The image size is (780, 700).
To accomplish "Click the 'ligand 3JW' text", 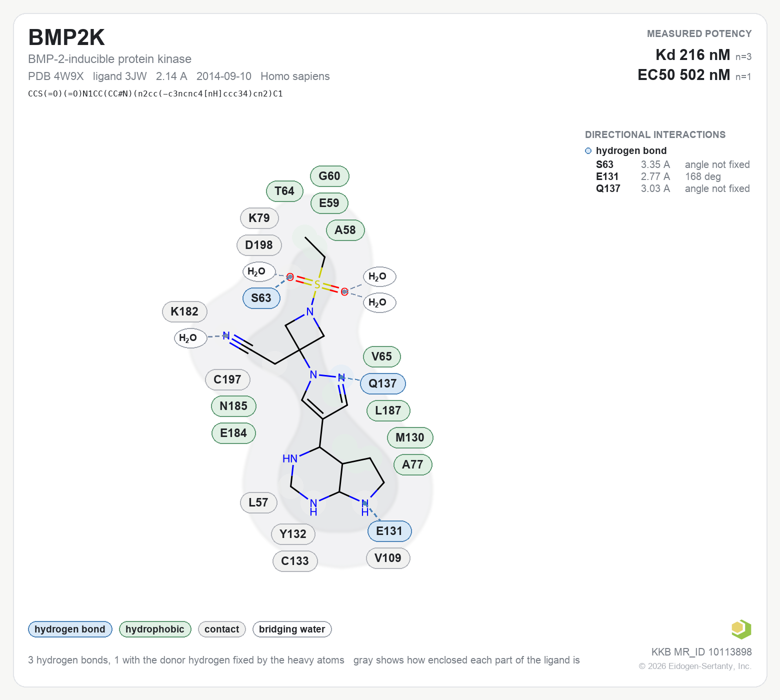I will tap(120, 76).
